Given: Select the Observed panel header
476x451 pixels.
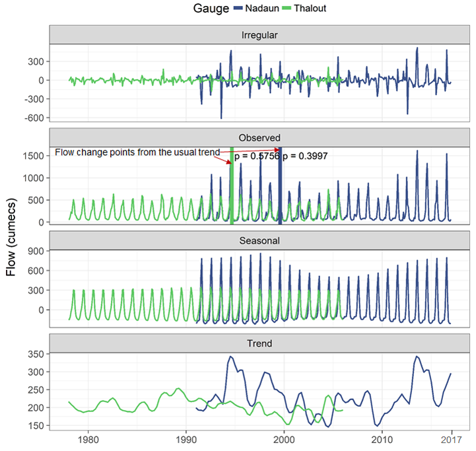Looking at the screenshot, I should coord(260,138).
